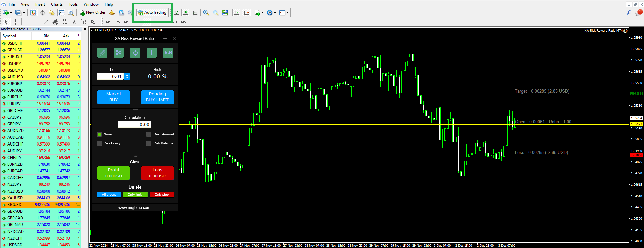Click the Calculation value input field
The image size is (644, 248).
pos(135,124)
